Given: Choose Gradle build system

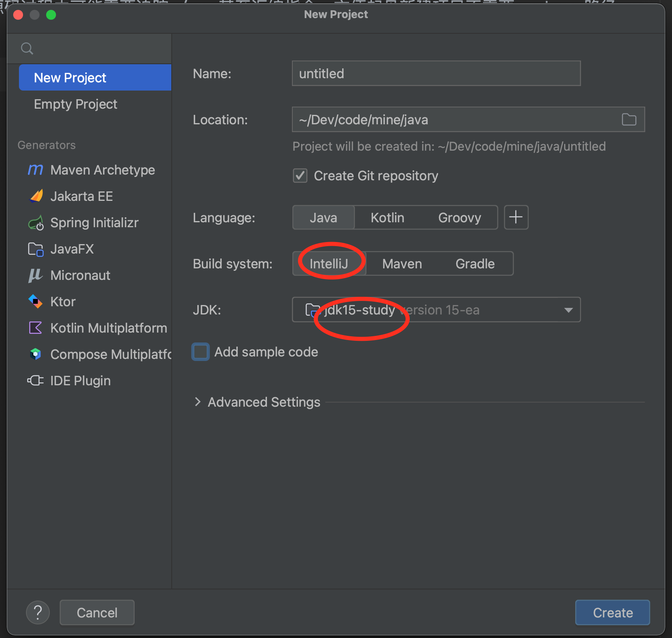Looking at the screenshot, I should coord(475,263).
